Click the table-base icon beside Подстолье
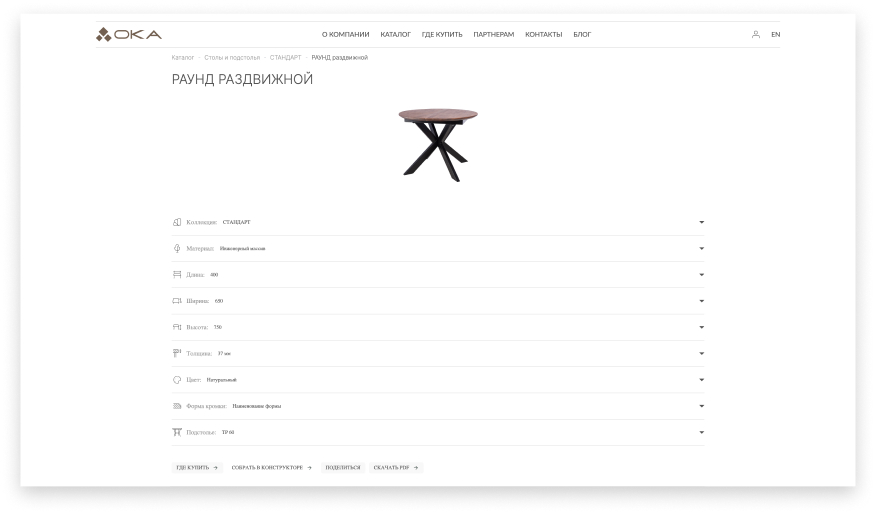Viewport: 877px width, 514px height. [177, 432]
